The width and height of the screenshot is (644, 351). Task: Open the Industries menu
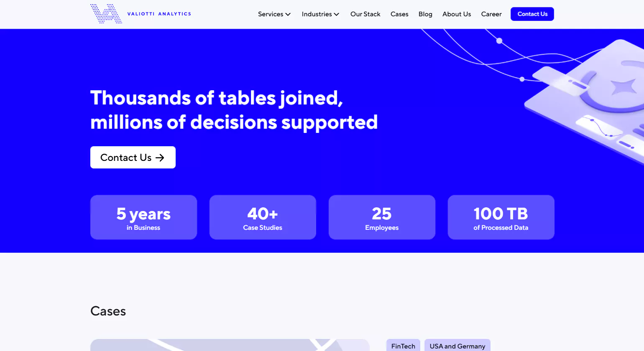coord(317,14)
